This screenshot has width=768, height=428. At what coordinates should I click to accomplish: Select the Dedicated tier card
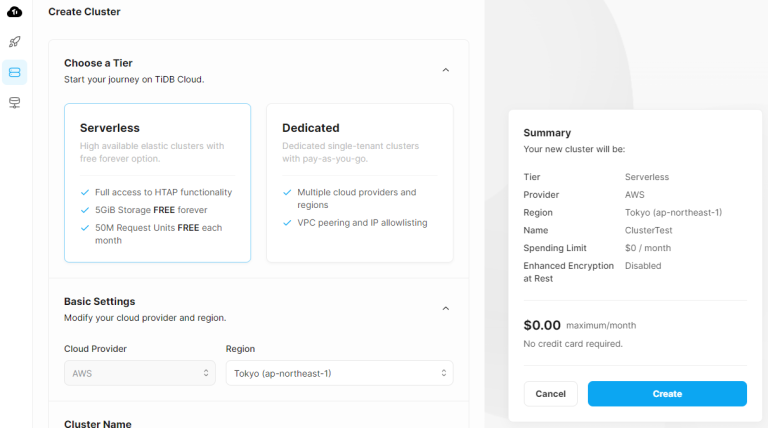pyautogui.click(x=360, y=183)
